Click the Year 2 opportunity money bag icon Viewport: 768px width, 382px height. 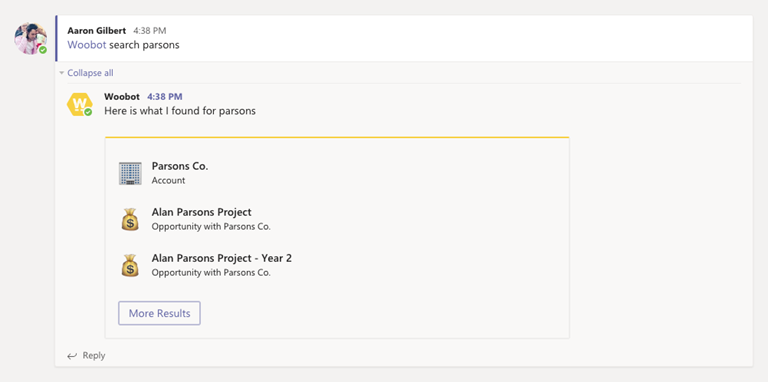(130, 265)
